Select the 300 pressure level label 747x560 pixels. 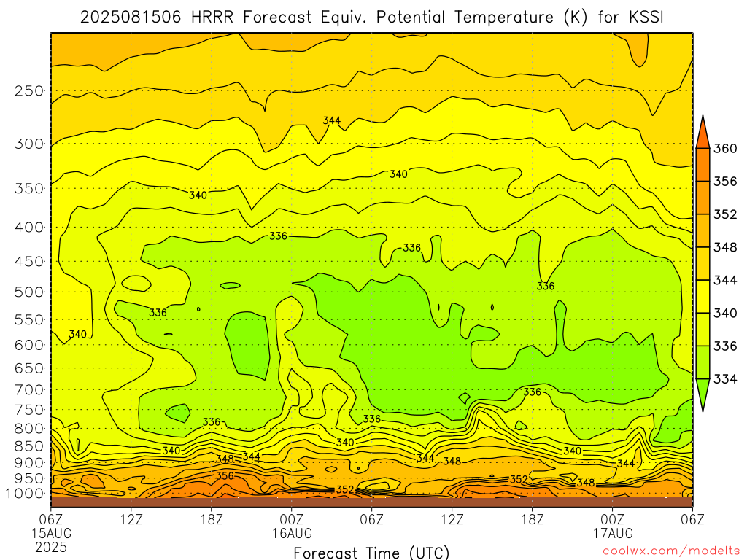pyautogui.click(x=29, y=144)
